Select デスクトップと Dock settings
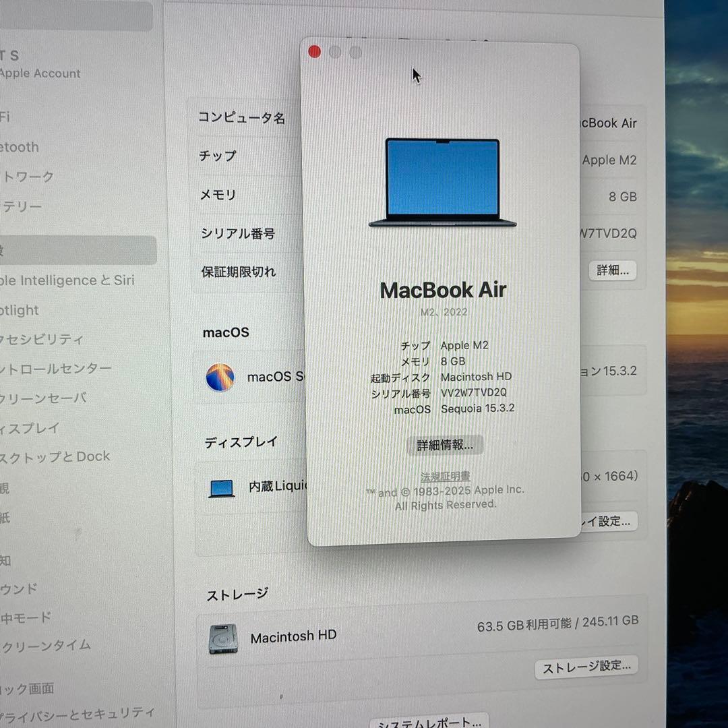728x728 pixels. pos(54,456)
